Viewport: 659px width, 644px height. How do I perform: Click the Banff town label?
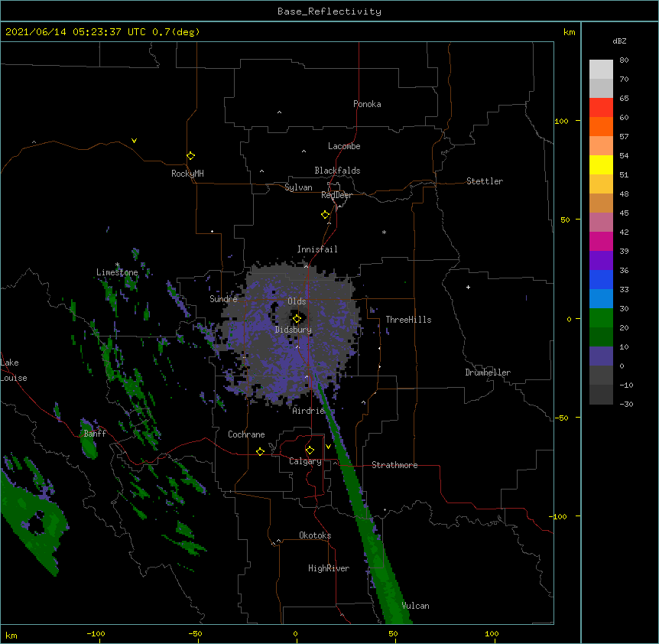95,434
